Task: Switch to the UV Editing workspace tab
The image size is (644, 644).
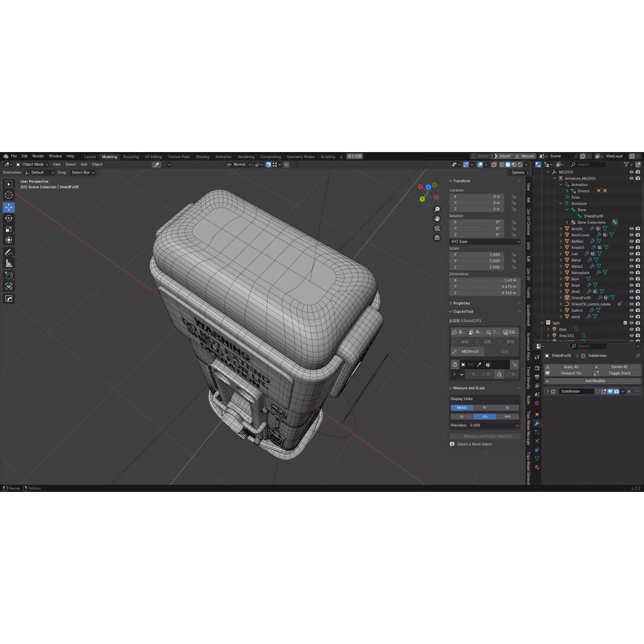Action: point(153,157)
